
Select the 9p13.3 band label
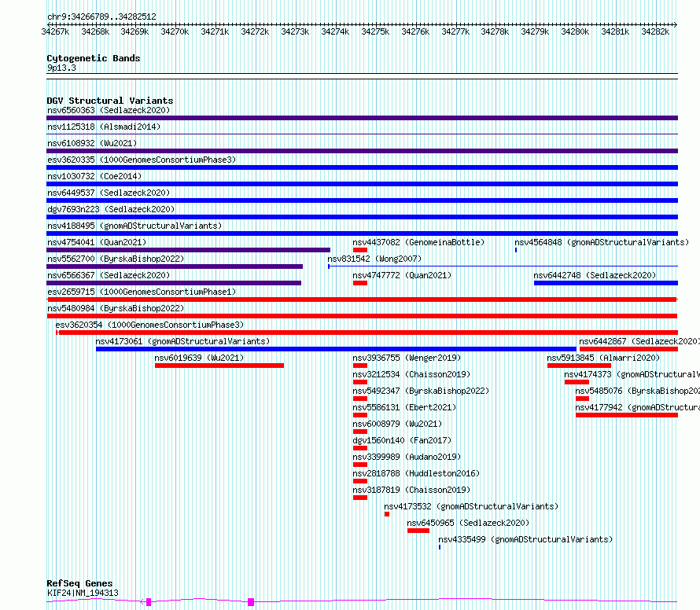61,68
